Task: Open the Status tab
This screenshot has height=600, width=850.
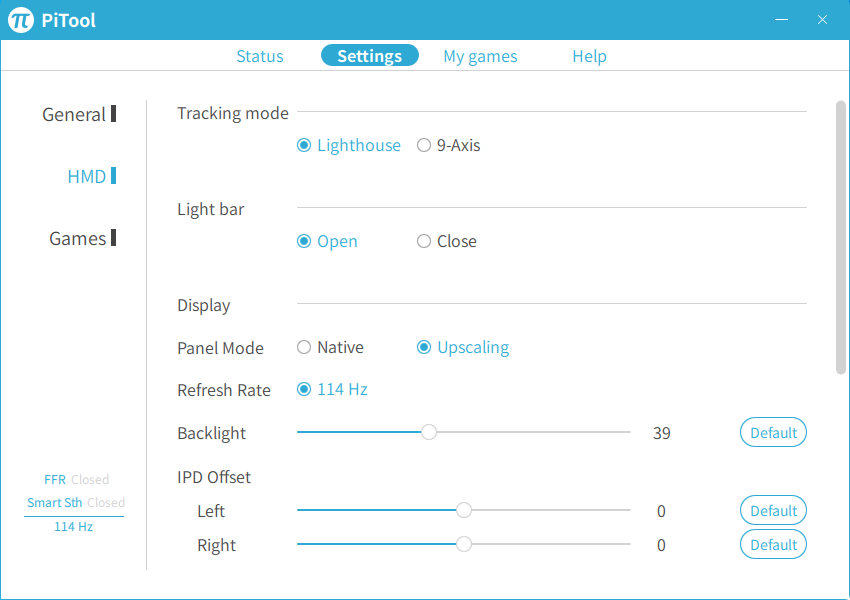Action: pos(260,56)
